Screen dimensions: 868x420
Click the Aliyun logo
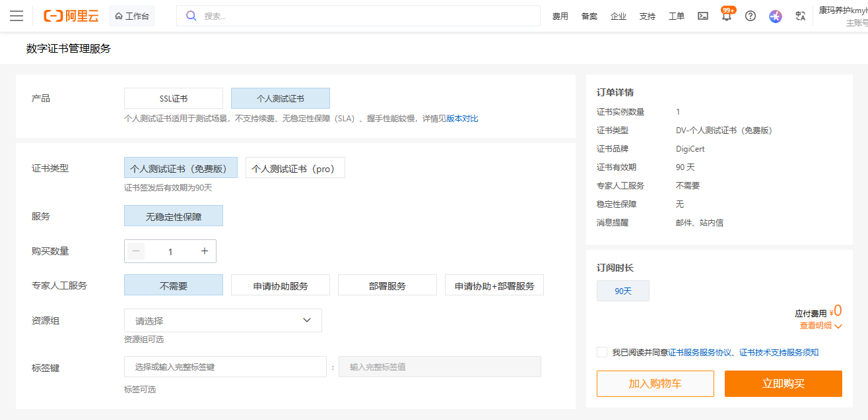71,16
